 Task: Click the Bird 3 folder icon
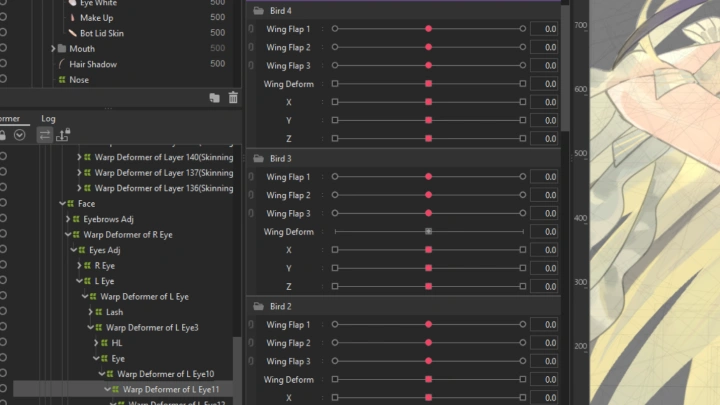point(259,159)
